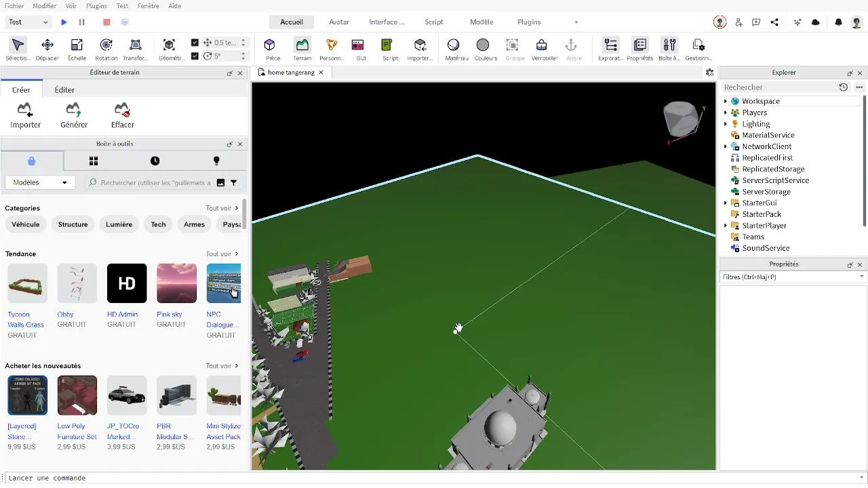Open the Boîte à outils toolbar button

(x=670, y=49)
